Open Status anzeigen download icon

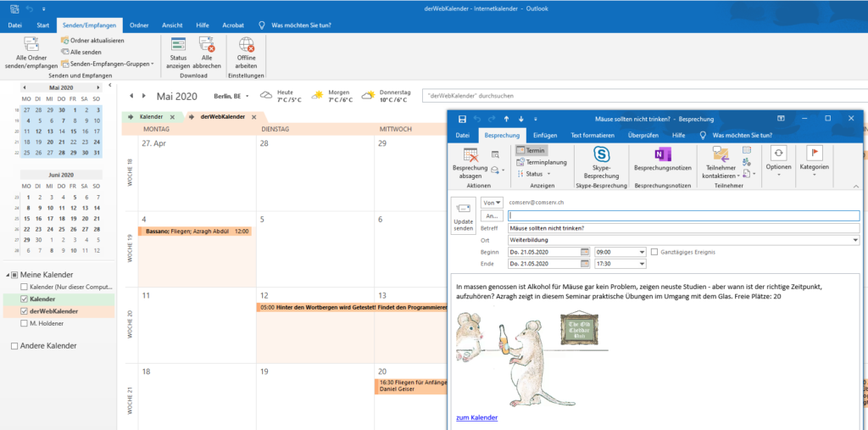(179, 53)
